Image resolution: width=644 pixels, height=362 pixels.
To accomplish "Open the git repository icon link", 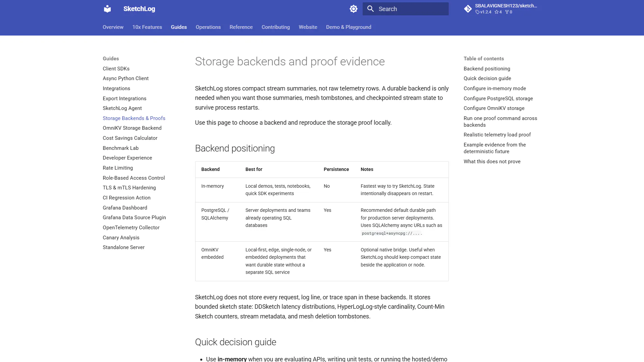I will click(468, 9).
